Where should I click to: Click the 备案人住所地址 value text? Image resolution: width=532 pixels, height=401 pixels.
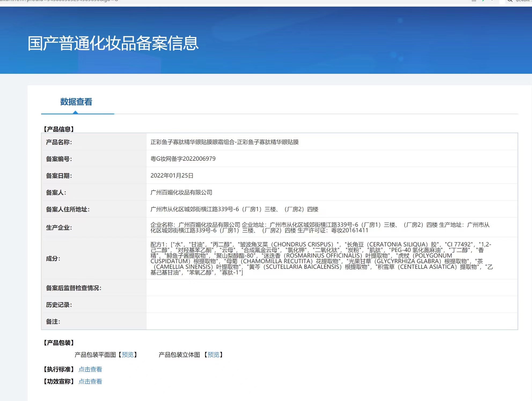tap(234, 209)
